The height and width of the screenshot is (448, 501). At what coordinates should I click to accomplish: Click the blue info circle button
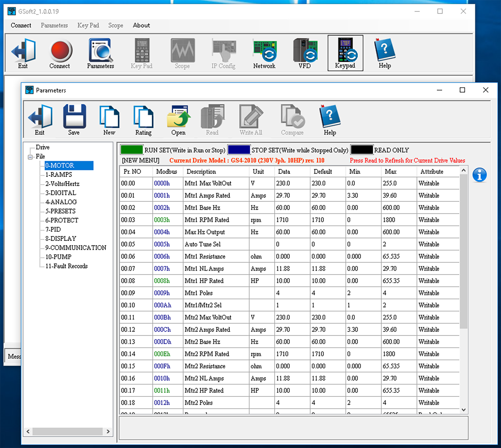tap(480, 174)
